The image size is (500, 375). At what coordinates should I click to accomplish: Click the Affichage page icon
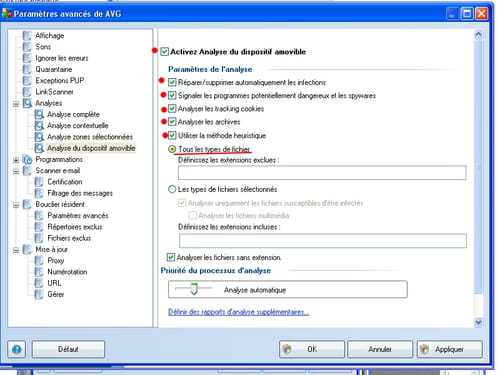point(27,35)
